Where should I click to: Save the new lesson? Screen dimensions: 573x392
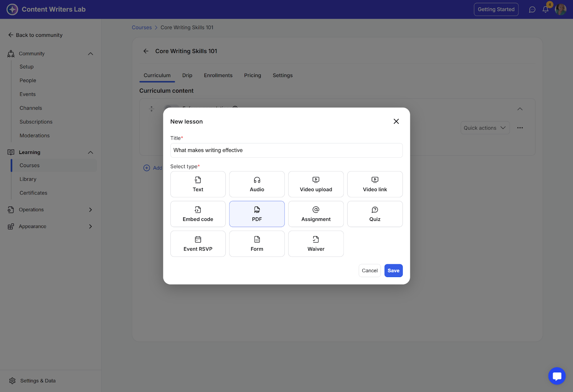pos(393,271)
